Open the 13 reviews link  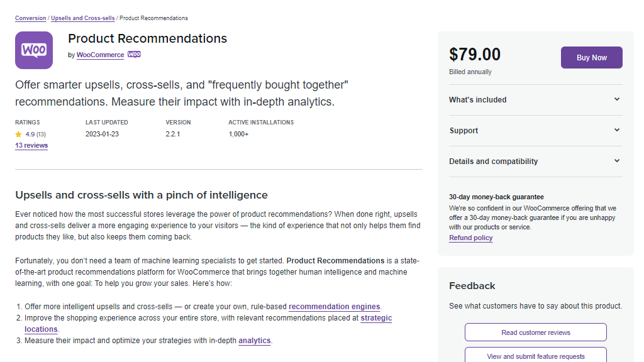tap(31, 145)
